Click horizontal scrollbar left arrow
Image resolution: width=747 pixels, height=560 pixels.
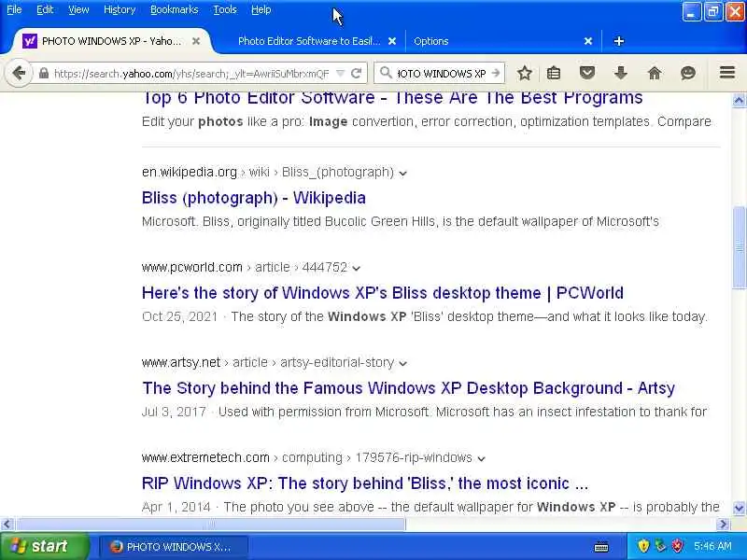tap(7, 525)
